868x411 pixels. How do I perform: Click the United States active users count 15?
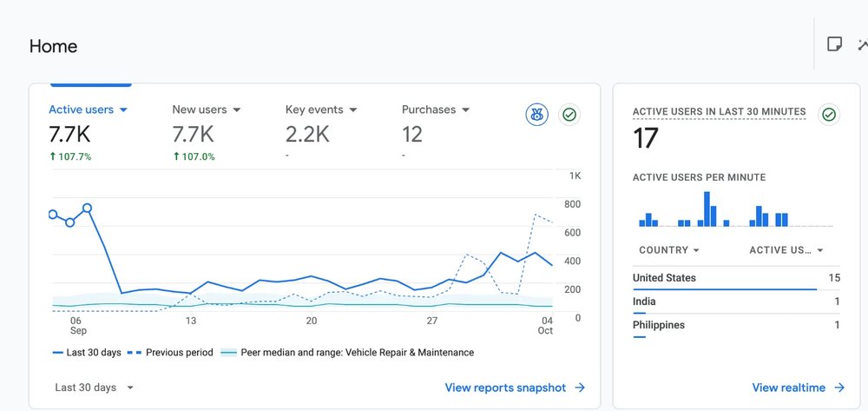pos(835,278)
